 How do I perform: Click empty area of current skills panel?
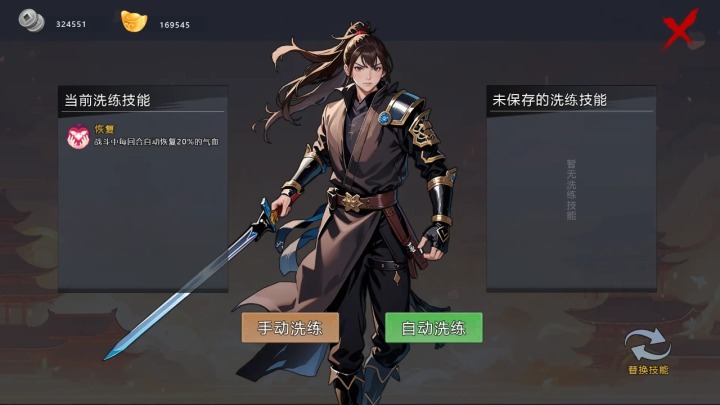click(143, 220)
